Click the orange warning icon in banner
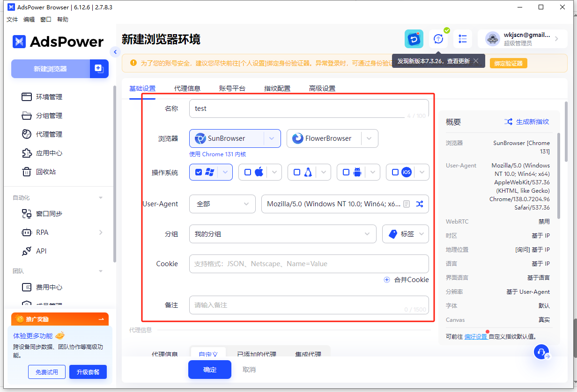 pos(133,63)
